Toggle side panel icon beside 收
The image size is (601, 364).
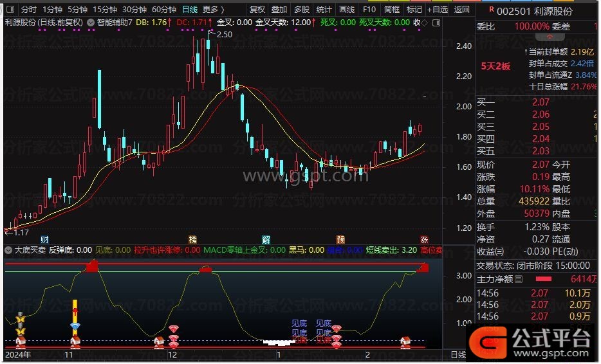pyautogui.click(x=436, y=23)
